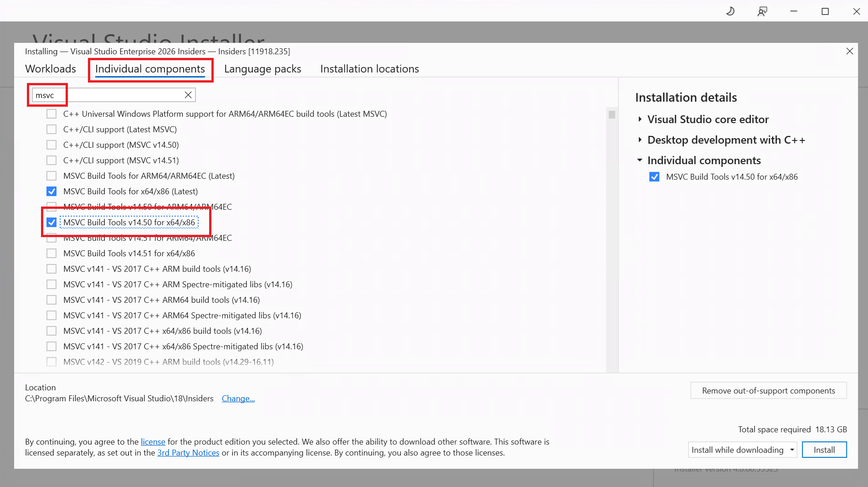Open the 3rd Party Notices link
Image resolution: width=868 pixels, height=487 pixels.
tap(188, 453)
